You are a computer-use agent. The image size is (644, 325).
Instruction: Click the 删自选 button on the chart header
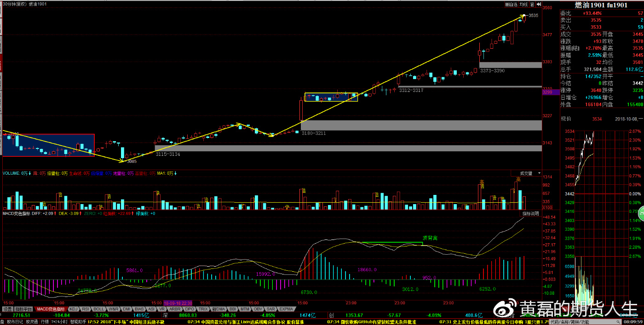pos(512,4)
